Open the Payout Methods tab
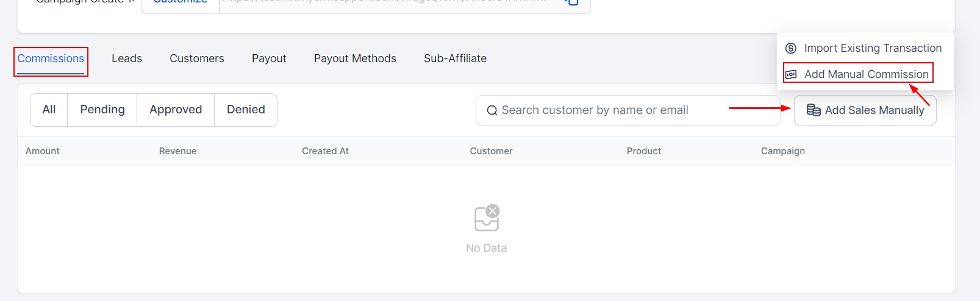Viewport: 980px width, 301px height. pyautogui.click(x=355, y=58)
